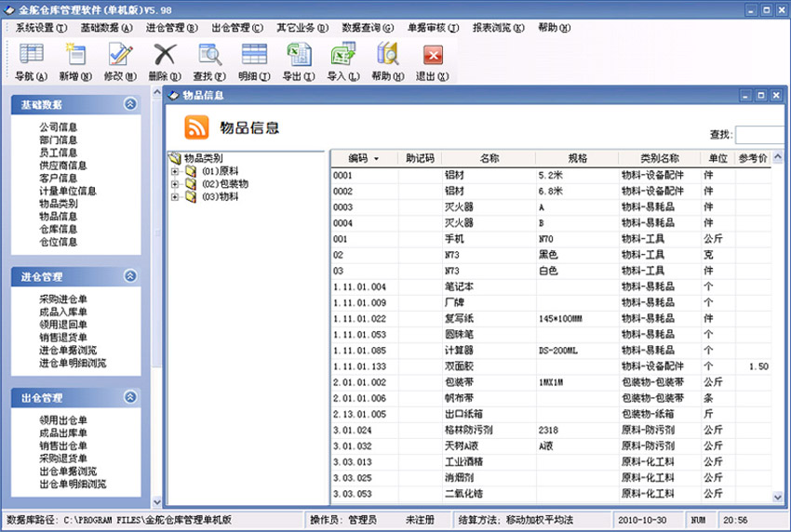Click the 导出 Excel export icon
791x532 pixels.
coord(299,54)
